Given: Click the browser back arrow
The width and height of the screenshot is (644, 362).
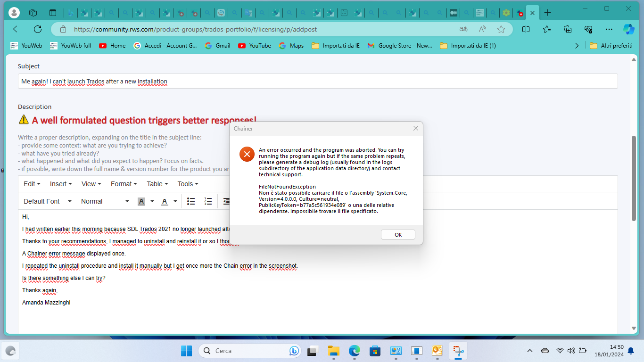Looking at the screenshot, I should [x=17, y=29].
